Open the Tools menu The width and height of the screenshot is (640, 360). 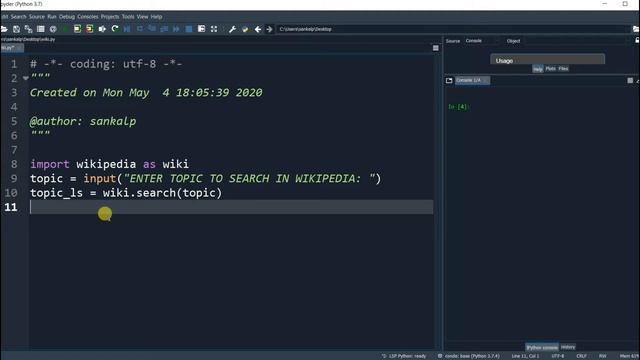point(128,17)
